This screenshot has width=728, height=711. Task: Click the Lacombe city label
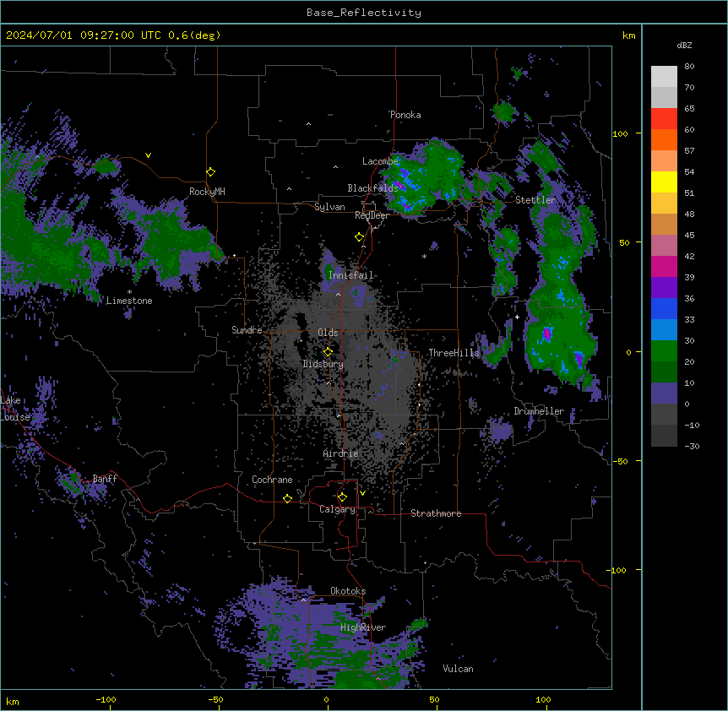coord(380,161)
